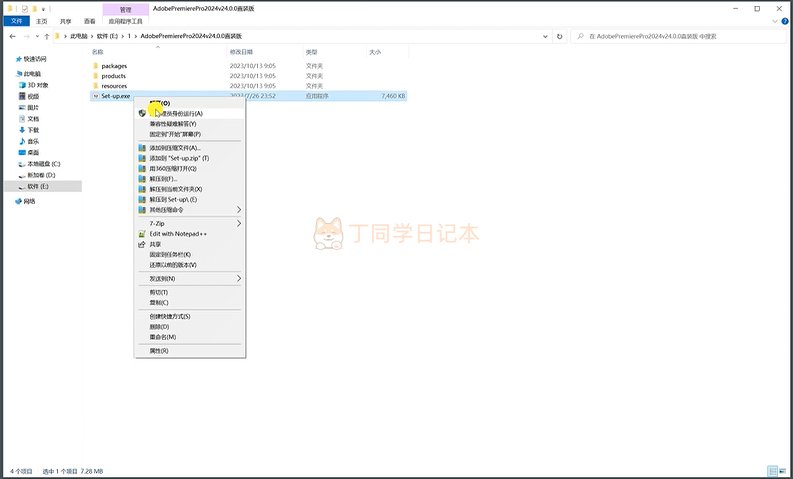Choose Properties (R) in context menu
The image size is (793, 479).
pyautogui.click(x=190, y=351)
